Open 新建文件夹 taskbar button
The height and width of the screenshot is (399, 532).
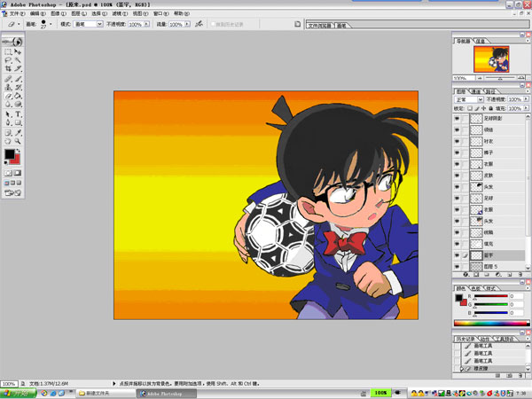click(x=105, y=393)
